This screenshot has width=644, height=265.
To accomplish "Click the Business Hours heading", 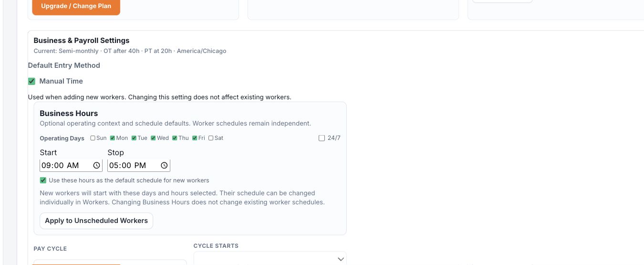I will pos(69,113).
